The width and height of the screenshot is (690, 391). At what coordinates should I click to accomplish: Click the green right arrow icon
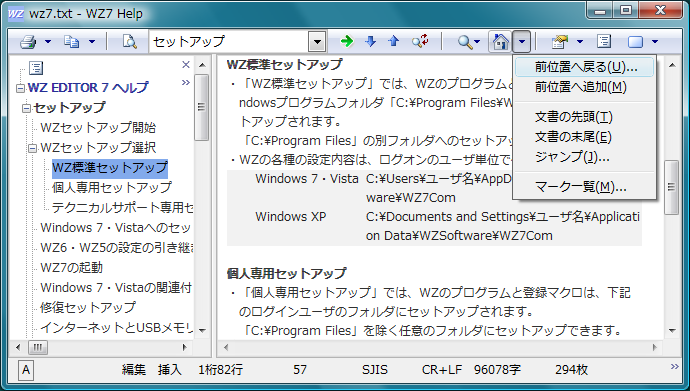347,42
